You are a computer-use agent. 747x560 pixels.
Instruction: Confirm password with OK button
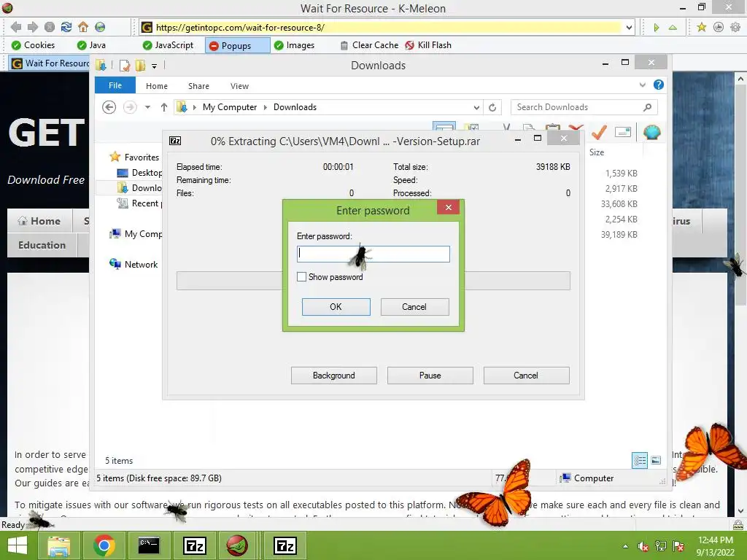336,307
